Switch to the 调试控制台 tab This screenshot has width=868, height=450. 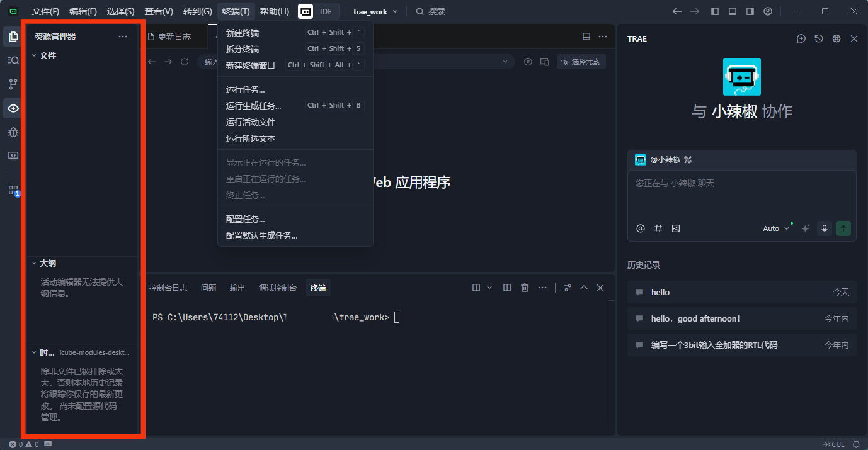coord(277,288)
